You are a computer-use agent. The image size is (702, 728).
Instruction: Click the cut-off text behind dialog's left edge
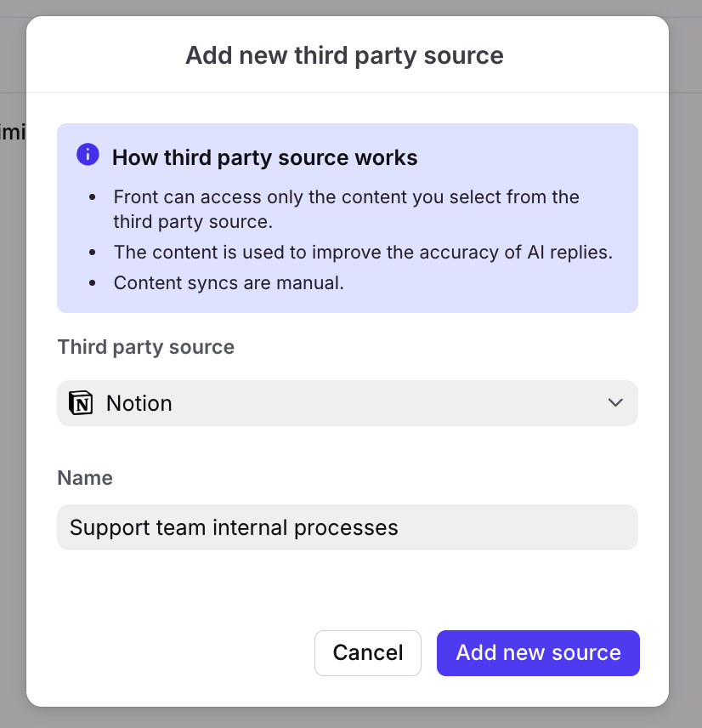(12, 132)
